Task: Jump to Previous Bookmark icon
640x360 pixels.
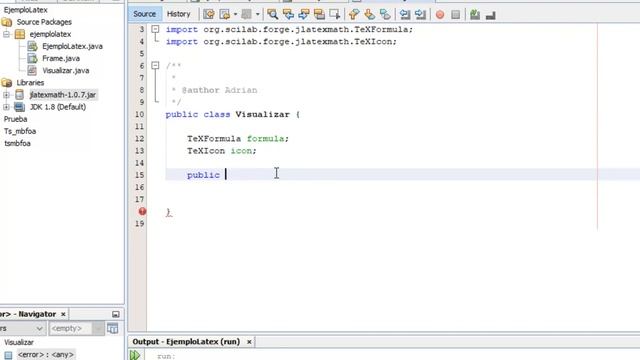Action: click(x=354, y=15)
